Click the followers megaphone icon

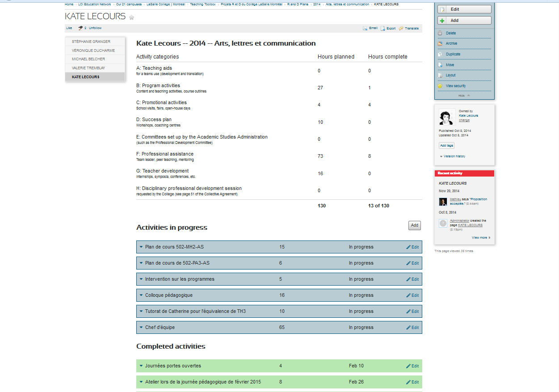click(x=80, y=28)
